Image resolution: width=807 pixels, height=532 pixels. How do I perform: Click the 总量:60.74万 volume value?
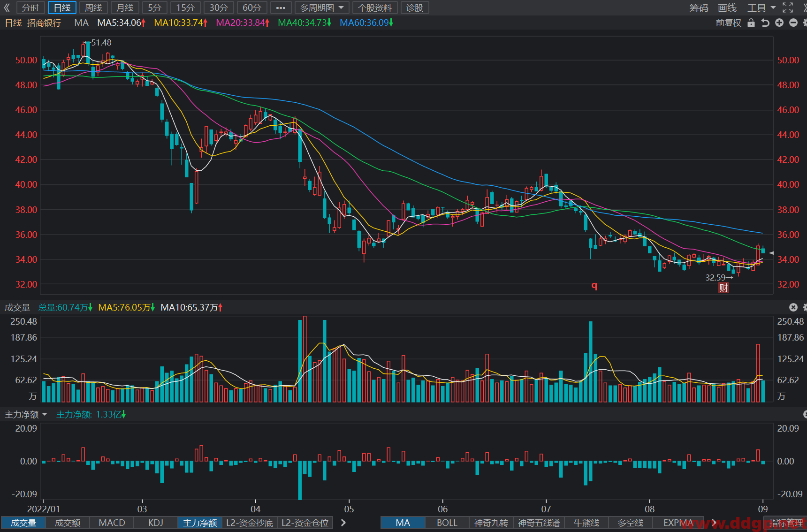65,307
